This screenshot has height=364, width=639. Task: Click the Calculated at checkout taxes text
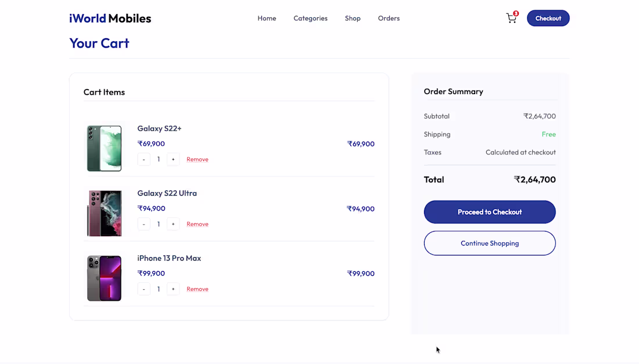[520, 152]
